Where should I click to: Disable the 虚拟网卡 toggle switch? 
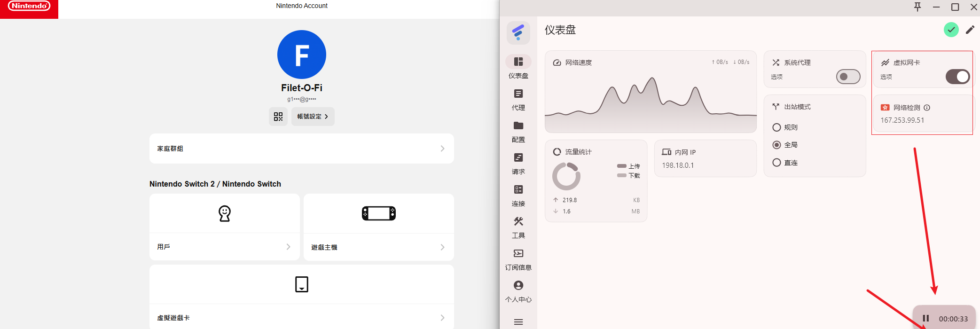(957, 77)
